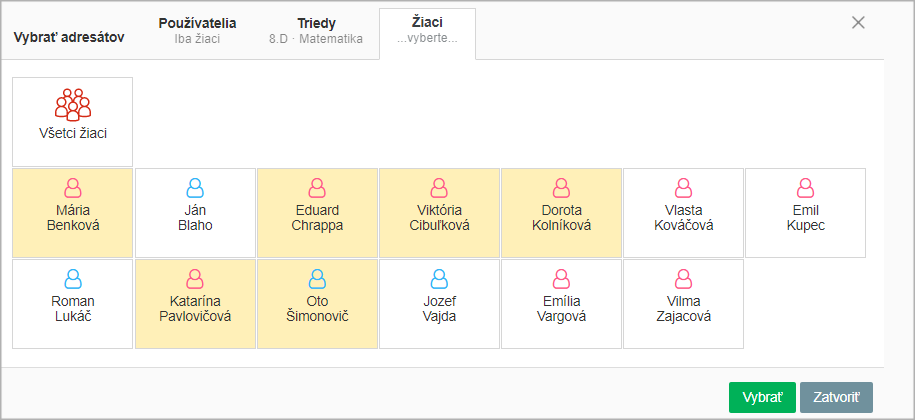Image resolution: width=915 pixels, height=420 pixels.
Task: Click Vlasta Kováčová's pink person icon
Action: pyautogui.click(x=683, y=188)
